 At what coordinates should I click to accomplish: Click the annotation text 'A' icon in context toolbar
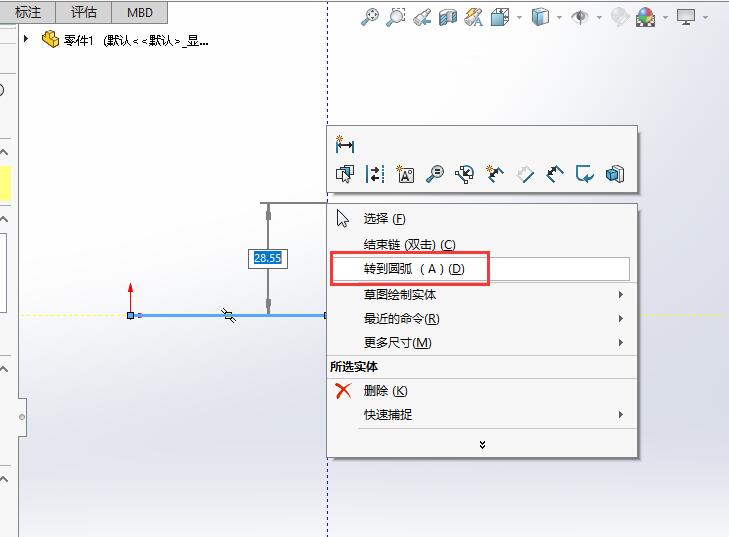(404, 174)
